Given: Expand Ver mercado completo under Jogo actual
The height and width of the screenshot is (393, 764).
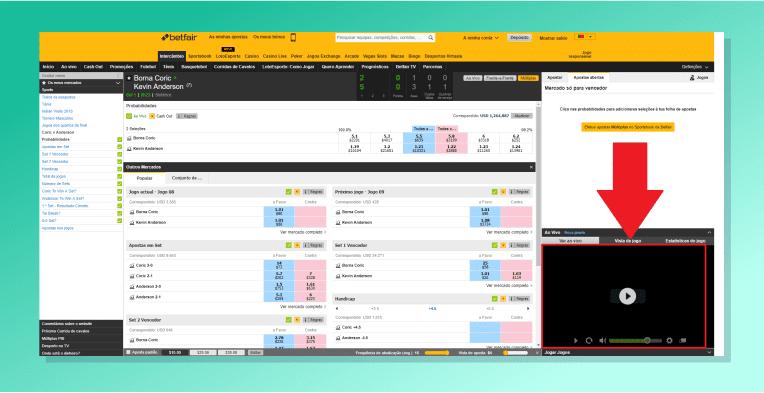Looking at the screenshot, I should coord(304,232).
